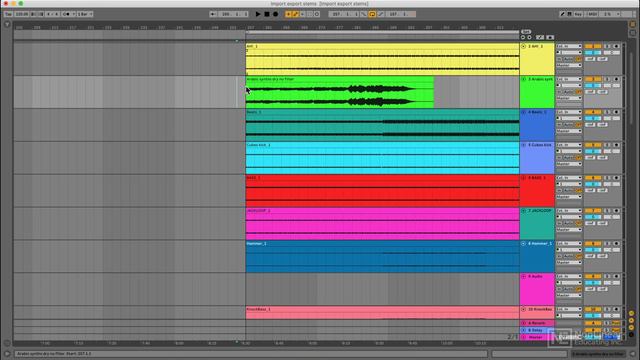Toggle Mixer section visibility circle
The height and width of the screenshot is (360, 640).
[631, 327]
